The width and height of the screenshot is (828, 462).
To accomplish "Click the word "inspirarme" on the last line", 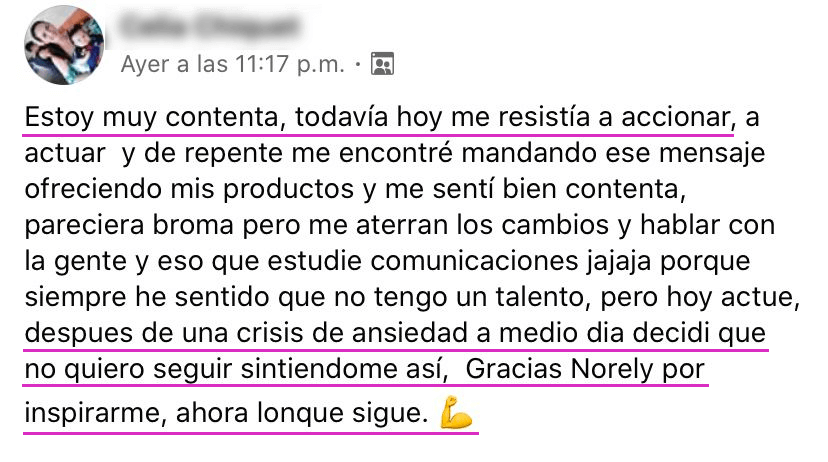I will [92, 413].
